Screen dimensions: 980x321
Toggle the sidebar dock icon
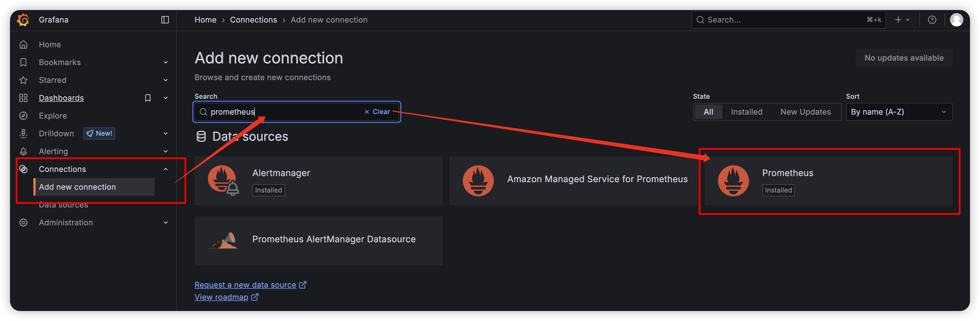[165, 20]
